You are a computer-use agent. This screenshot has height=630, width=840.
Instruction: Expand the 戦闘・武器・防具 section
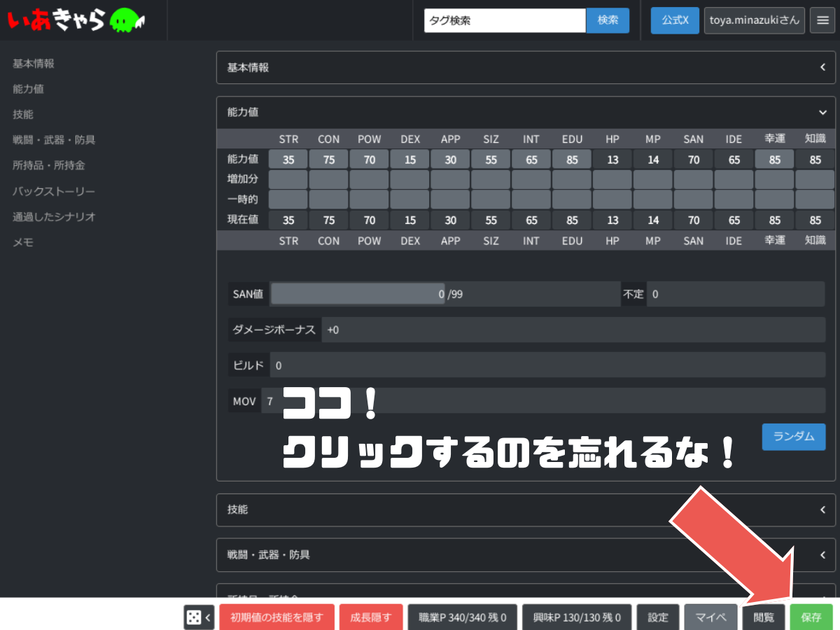pyautogui.click(x=822, y=554)
